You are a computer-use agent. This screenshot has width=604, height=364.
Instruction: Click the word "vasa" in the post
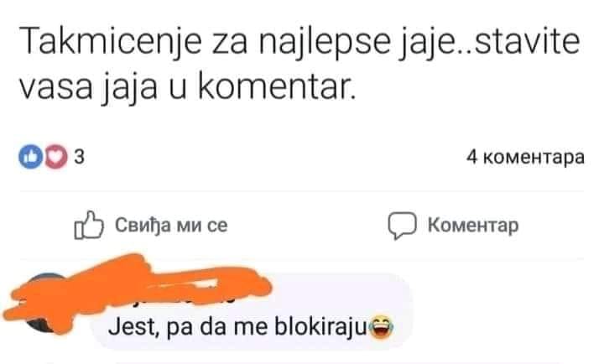pyautogui.click(x=56, y=87)
